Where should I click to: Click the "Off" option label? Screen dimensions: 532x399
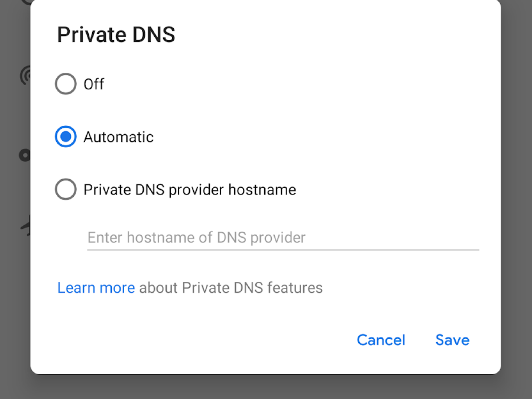[94, 84]
